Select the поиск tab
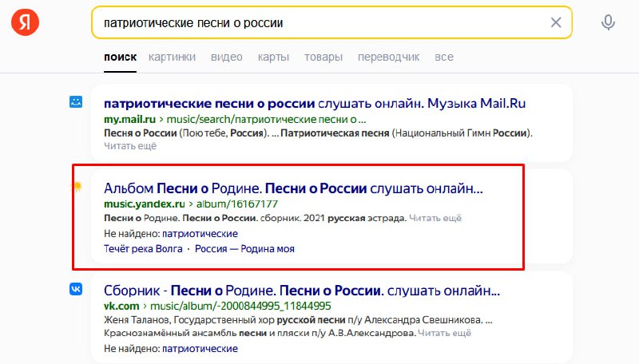Screen dimensions: 639x364 tap(121, 57)
